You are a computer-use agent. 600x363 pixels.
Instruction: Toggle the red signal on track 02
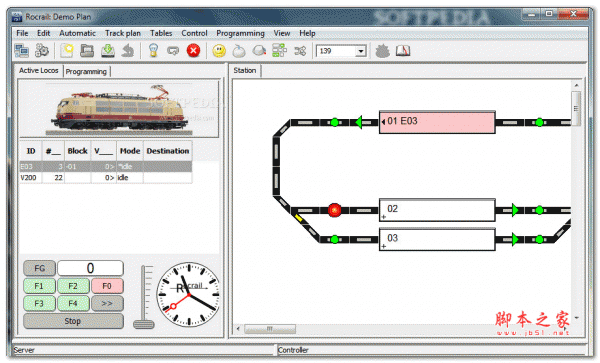point(335,210)
